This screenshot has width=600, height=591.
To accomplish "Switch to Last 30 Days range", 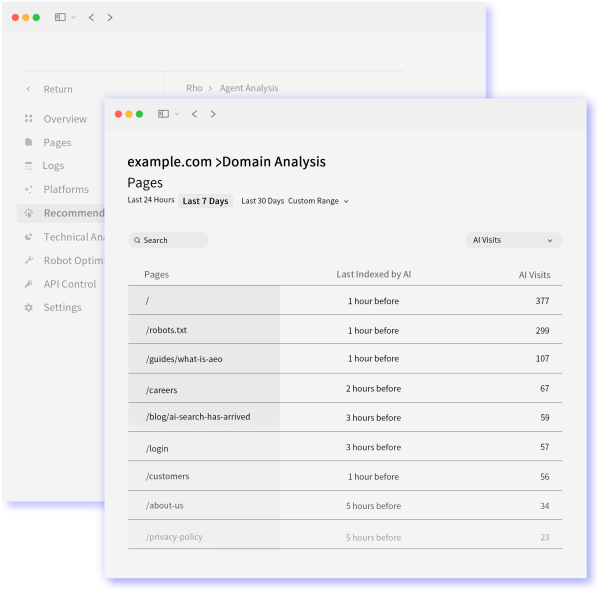I will pyautogui.click(x=262, y=201).
